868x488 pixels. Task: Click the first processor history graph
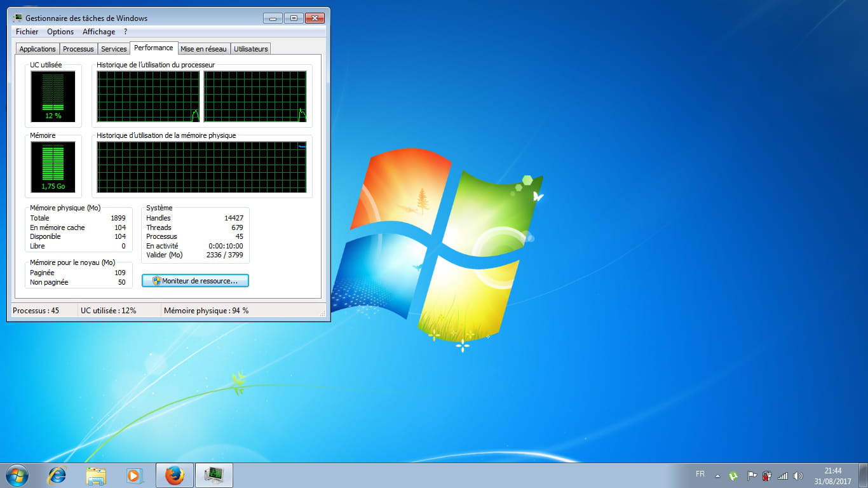pyautogui.click(x=148, y=97)
